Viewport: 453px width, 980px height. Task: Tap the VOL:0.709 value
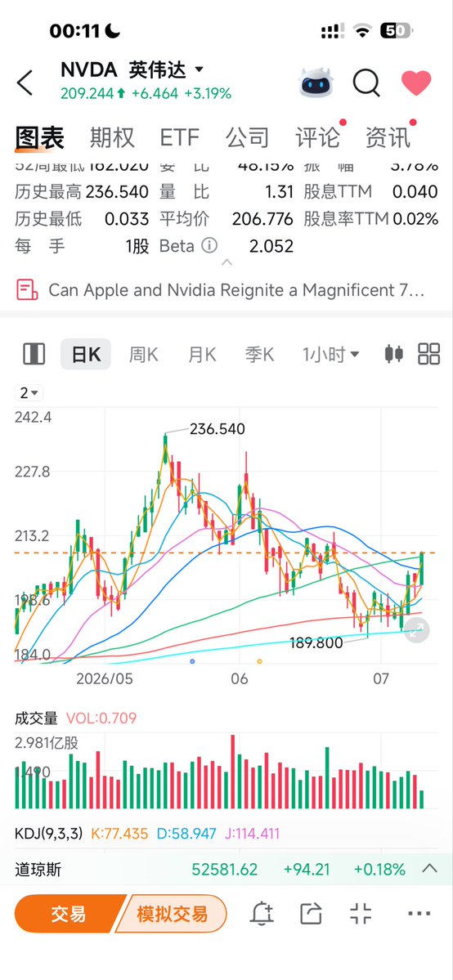pos(101,718)
